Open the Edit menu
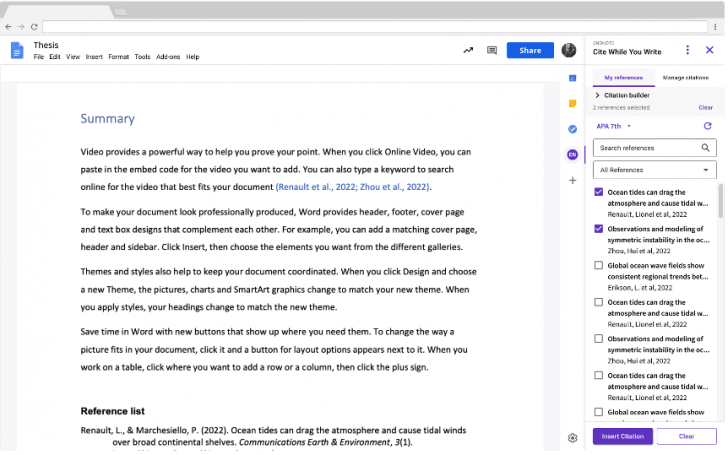Screen dimensions: 728x455 (x=55, y=57)
